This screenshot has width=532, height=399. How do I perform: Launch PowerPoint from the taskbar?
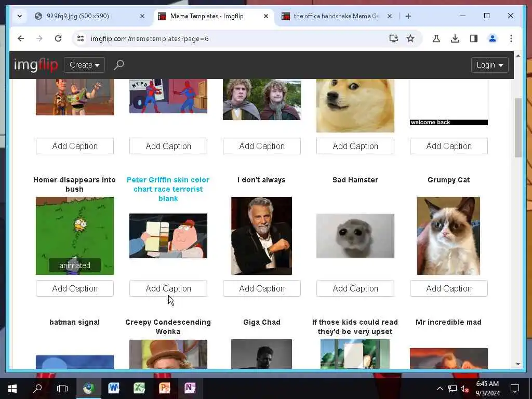[x=165, y=388]
